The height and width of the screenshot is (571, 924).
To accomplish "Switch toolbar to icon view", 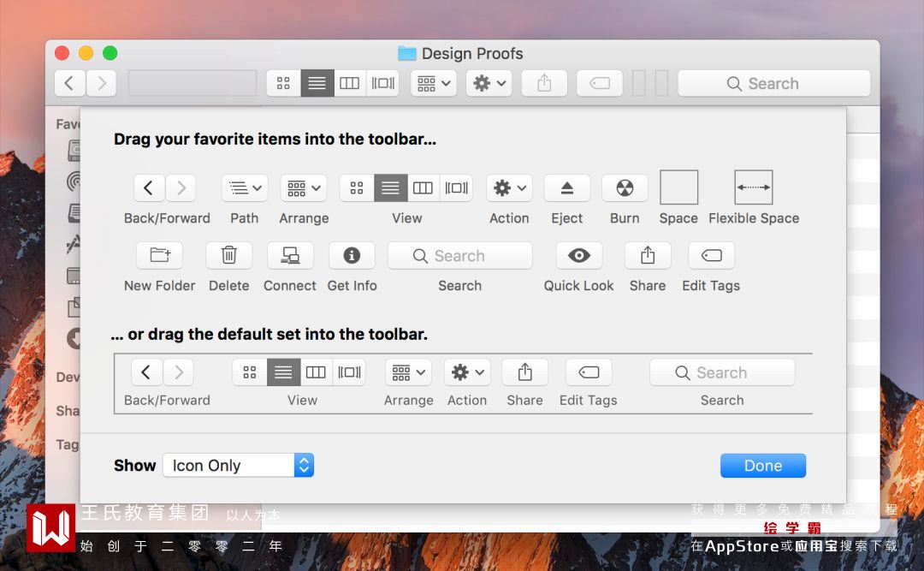I will coord(283,83).
